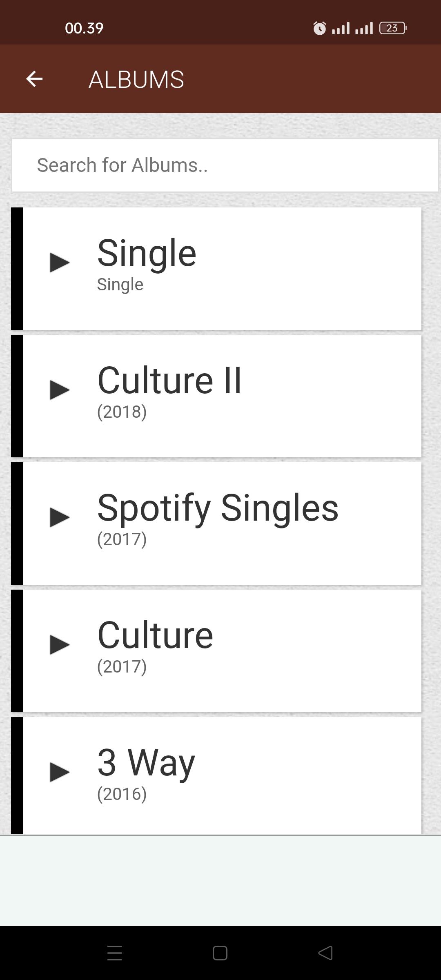Tap Android home square button
Image resolution: width=441 pixels, height=980 pixels.
tap(220, 953)
